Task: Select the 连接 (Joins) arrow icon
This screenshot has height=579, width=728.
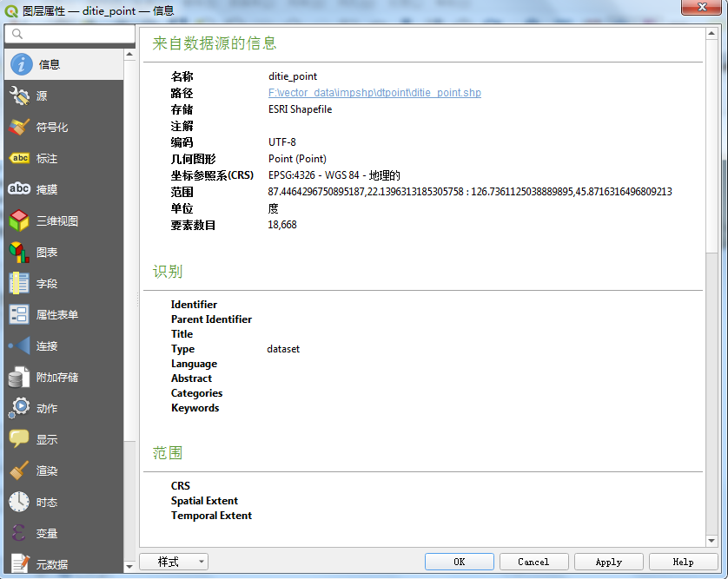Action: pyautogui.click(x=19, y=345)
